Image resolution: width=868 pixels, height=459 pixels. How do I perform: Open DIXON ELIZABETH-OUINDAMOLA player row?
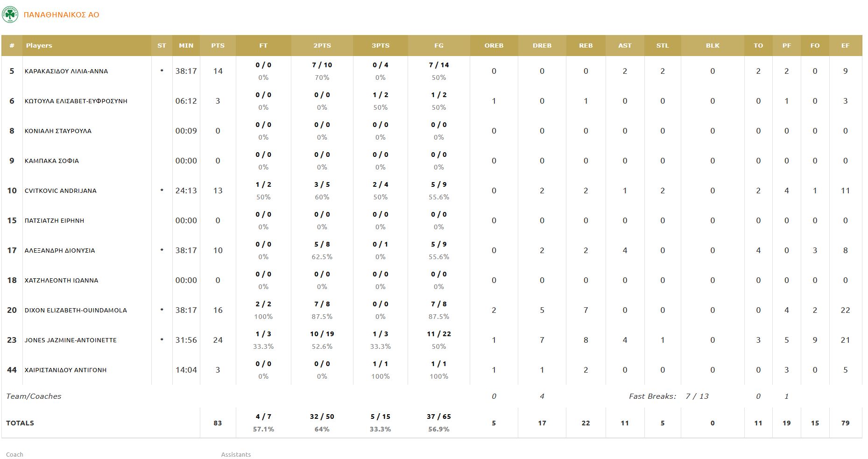click(76, 311)
